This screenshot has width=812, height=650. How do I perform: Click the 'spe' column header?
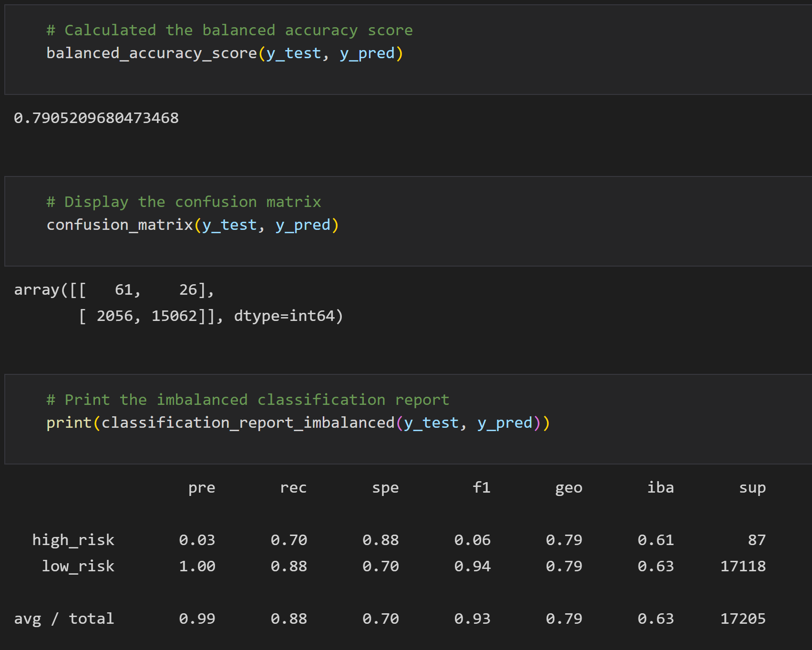click(385, 488)
